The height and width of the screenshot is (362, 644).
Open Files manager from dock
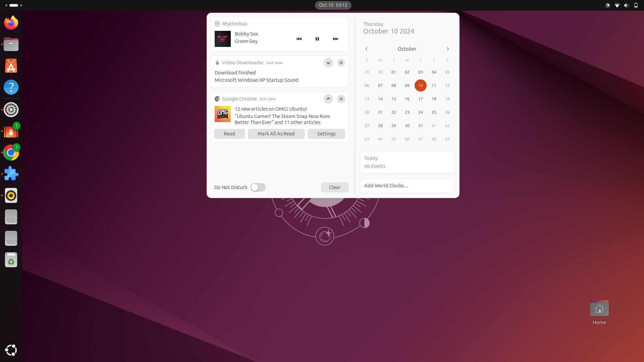click(11, 44)
